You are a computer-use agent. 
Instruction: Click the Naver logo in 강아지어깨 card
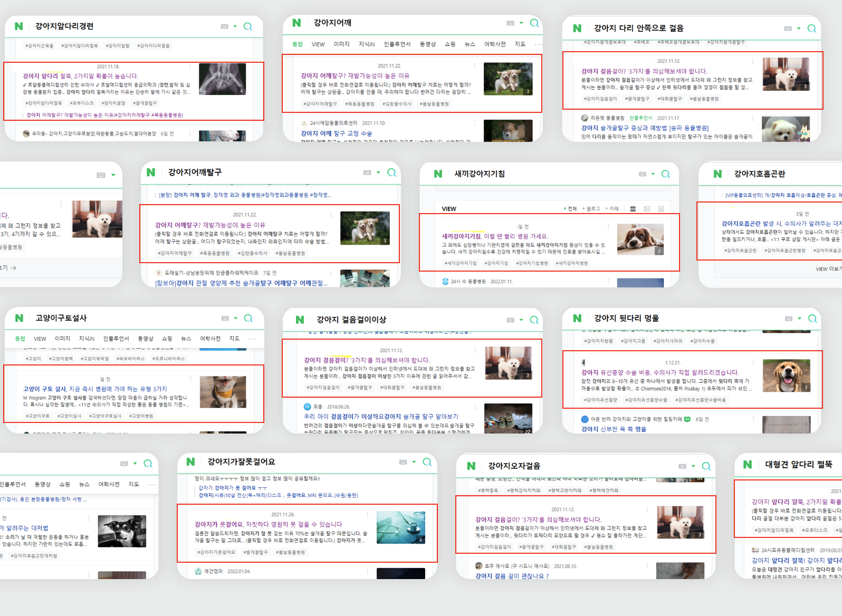[x=296, y=23]
